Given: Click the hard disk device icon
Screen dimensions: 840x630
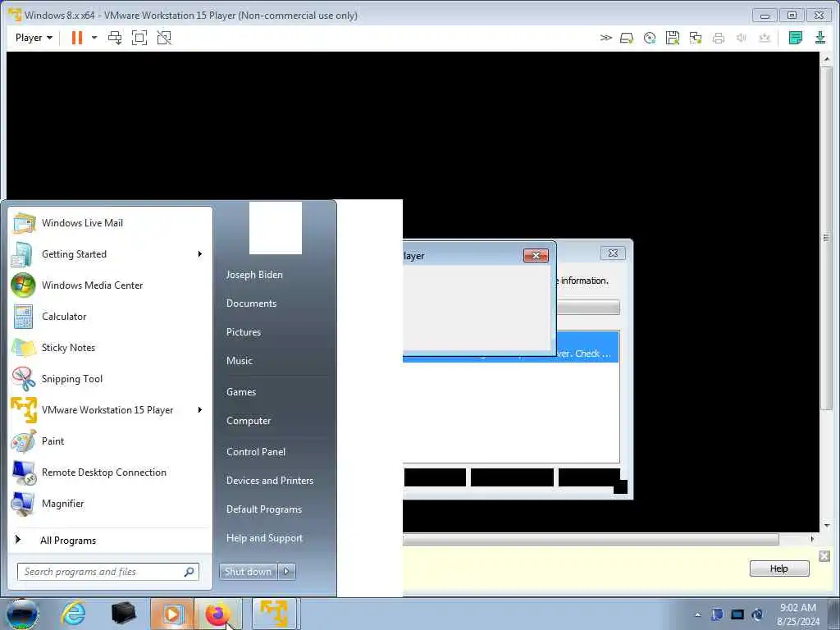Looking at the screenshot, I should pyautogui.click(x=627, y=38).
